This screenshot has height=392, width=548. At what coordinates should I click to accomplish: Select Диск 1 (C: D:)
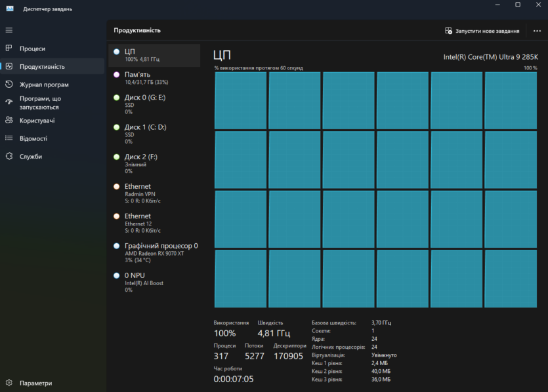coord(154,134)
